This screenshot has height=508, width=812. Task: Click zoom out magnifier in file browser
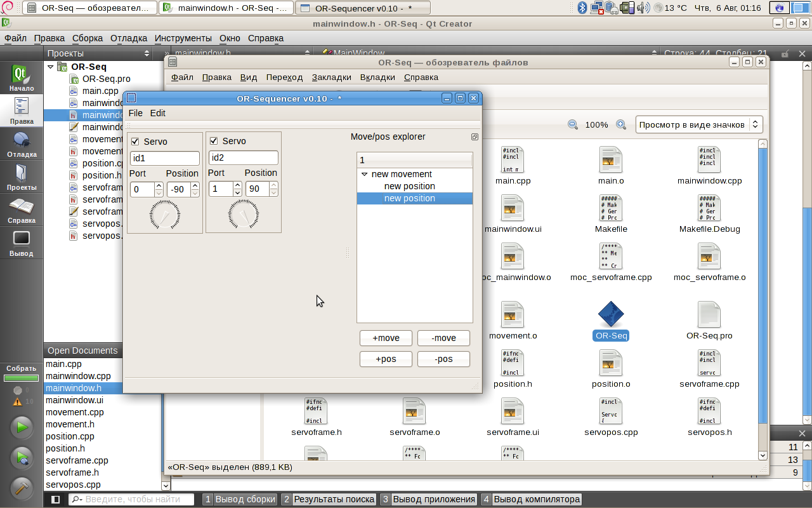click(573, 125)
